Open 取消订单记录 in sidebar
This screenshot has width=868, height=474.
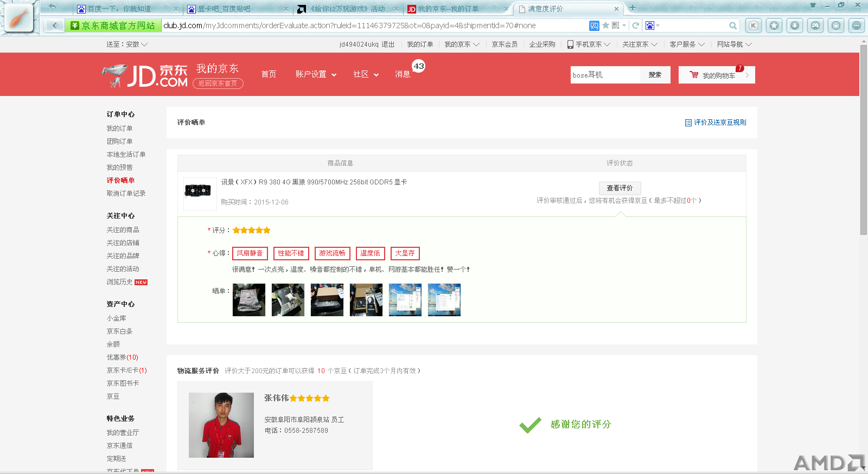coord(126,194)
